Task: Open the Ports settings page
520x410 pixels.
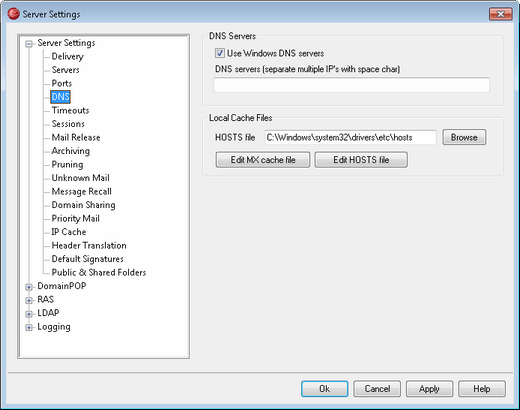Action: tap(62, 83)
